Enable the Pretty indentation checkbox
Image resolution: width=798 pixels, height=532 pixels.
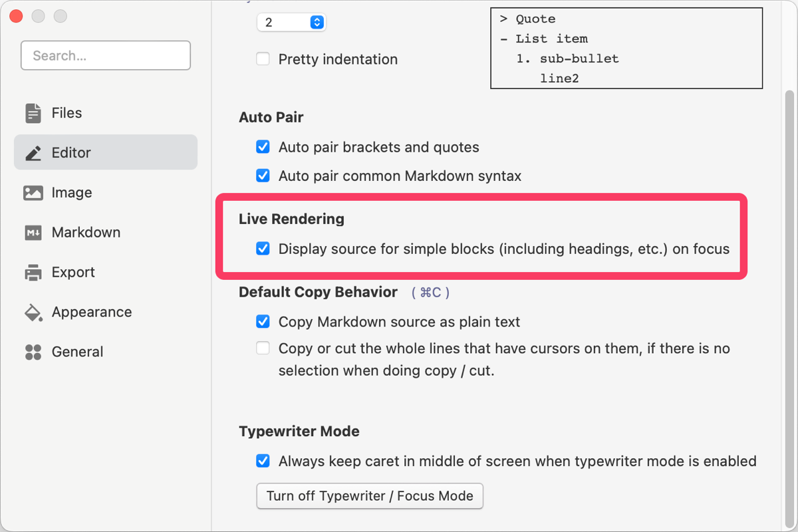(x=263, y=59)
